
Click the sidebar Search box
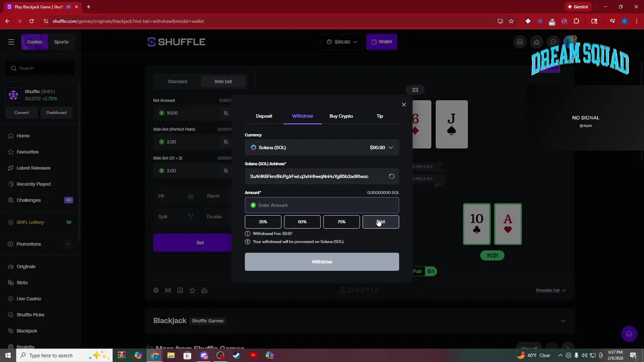(x=40, y=68)
